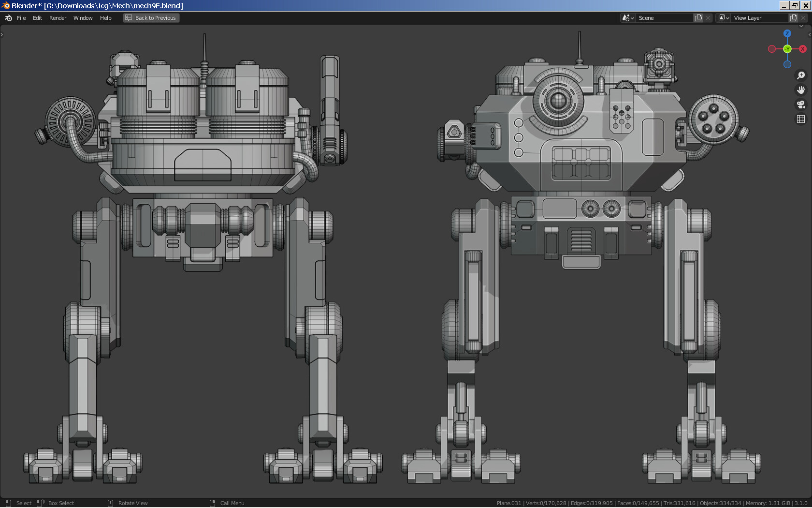Toggle camera view with the camera icon
812x508 pixels.
[x=801, y=105]
